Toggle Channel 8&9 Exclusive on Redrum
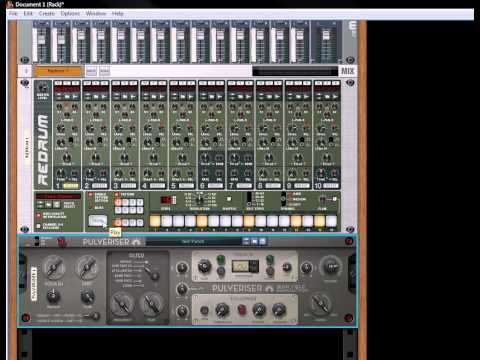This screenshot has width=480, height=360. (39, 226)
